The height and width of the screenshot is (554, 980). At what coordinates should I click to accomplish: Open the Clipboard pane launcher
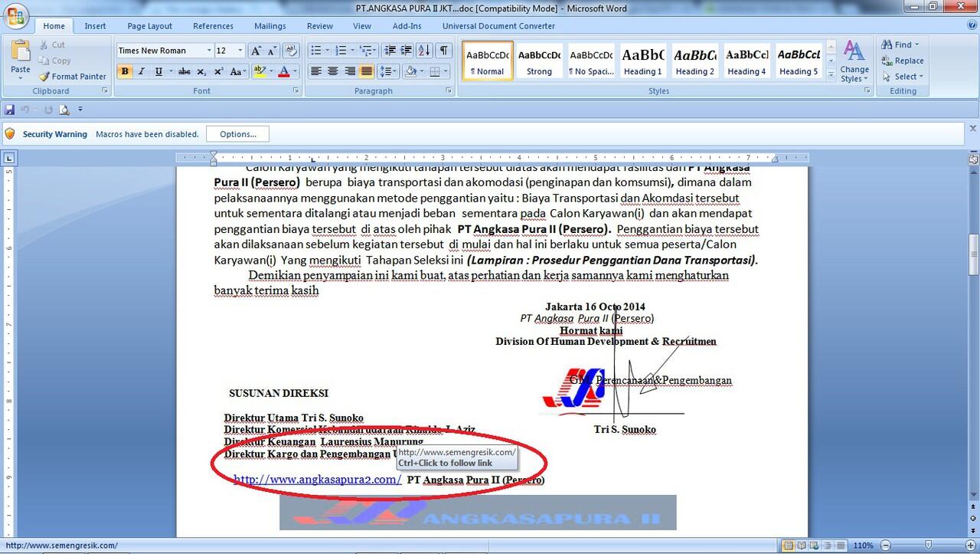[106, 90]
